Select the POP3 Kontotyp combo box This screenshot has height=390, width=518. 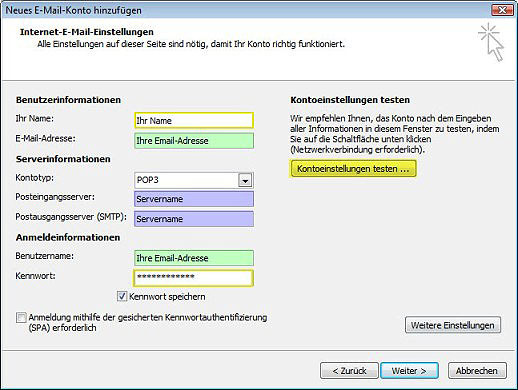pyautogui.click(x=194, y=180)
